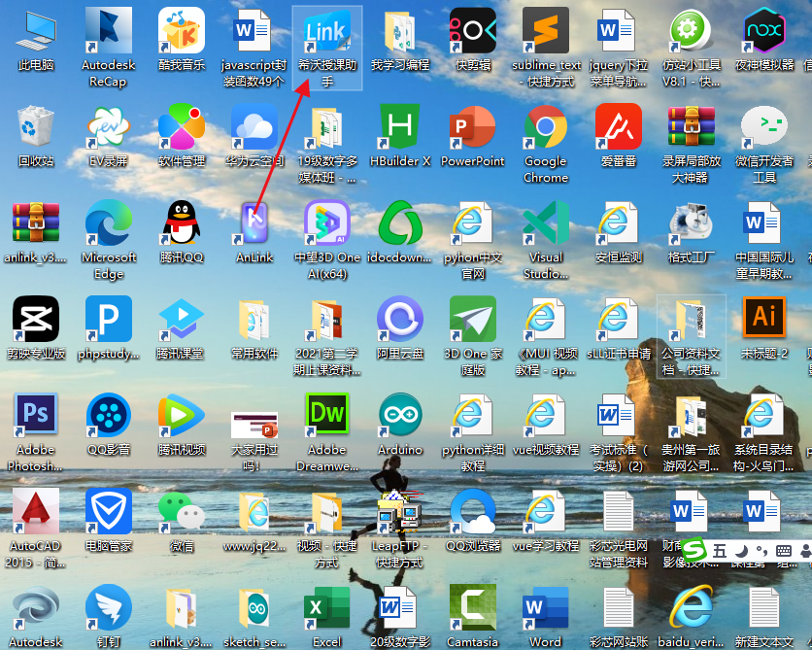The height and width of the screenshot is (650, 812).
Task: Select the 回收站 recycle bin
Action: click(x=36, y=127)
